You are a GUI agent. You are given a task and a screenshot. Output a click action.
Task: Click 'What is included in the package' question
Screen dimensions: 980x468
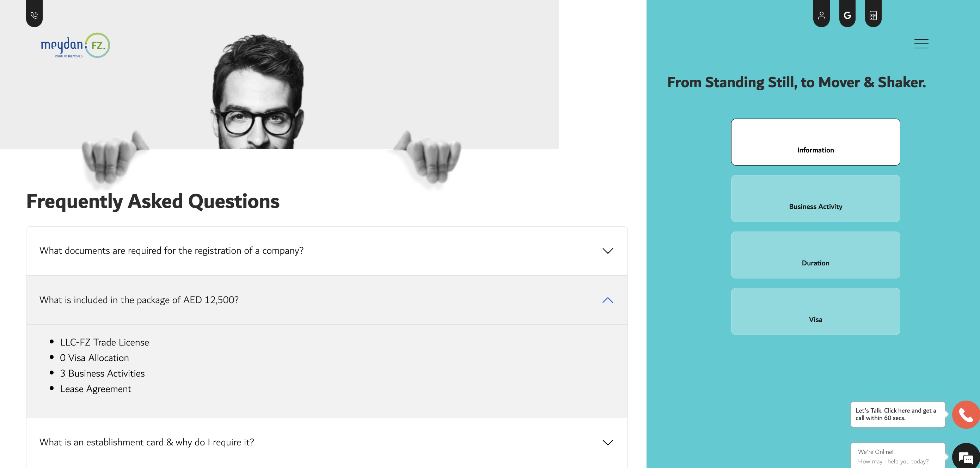point(139,300)
